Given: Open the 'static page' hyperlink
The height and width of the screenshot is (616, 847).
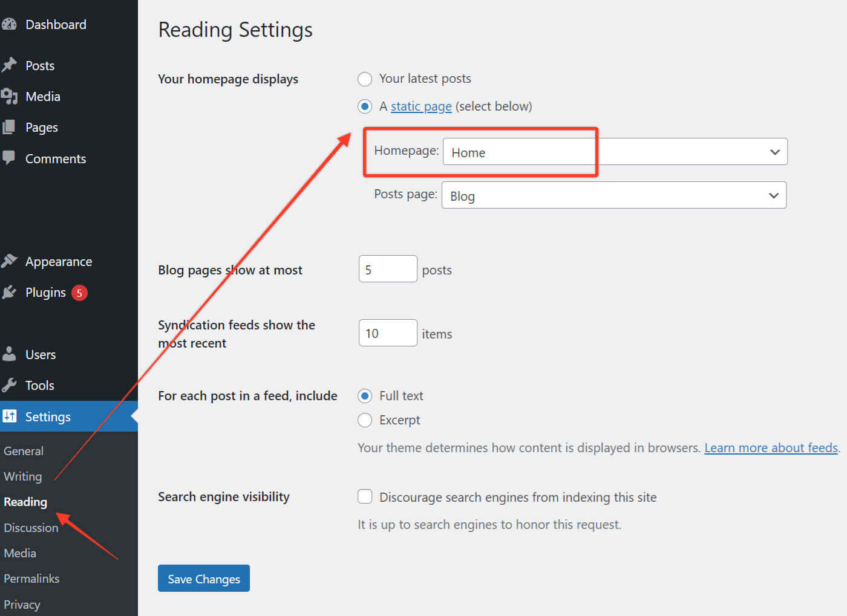Looking at the screenshot, I should pyautogui.click(x=421, y=106).
